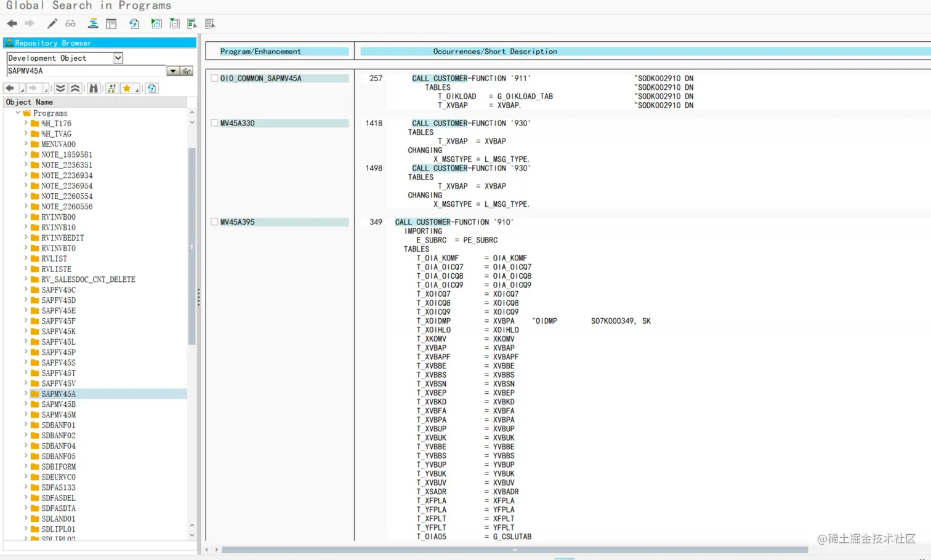Click the window layout panel icon
The width and height of the screenshot is (931, 560).
coord(111,23)
